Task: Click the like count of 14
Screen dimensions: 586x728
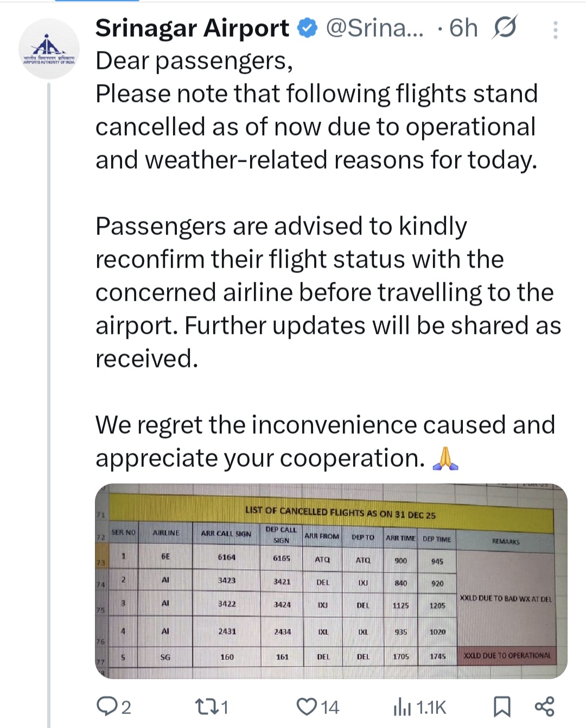Action: pyautogui.click(x=330, y=707)
